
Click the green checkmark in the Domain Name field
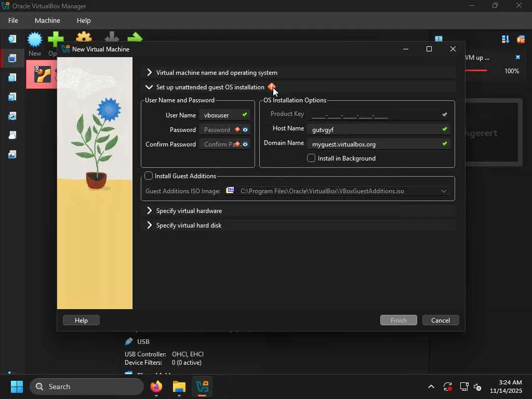coord(445,143)
